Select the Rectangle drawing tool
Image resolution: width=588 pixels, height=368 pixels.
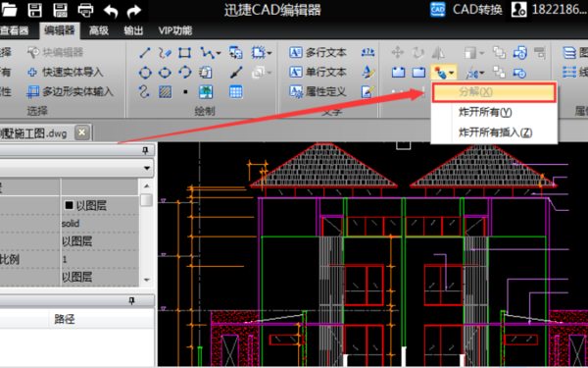(x=184, y=53)
